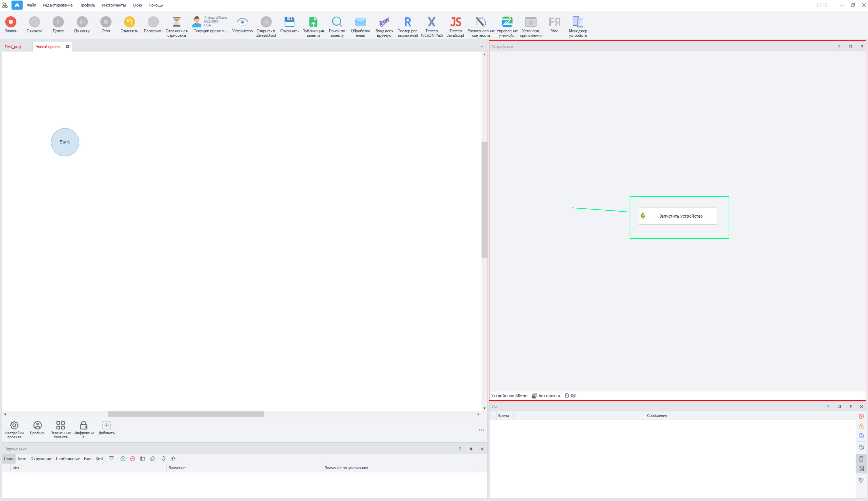Screen dimensions: 868x501
Task: Switch to the Test_proj tab
Action: tap(13, 46)
